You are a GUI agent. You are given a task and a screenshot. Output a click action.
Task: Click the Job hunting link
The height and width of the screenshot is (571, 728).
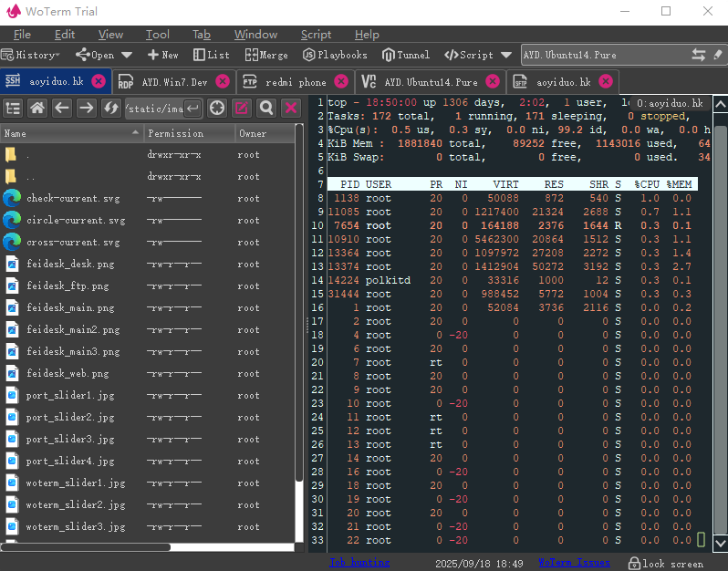tap(359, 563)
